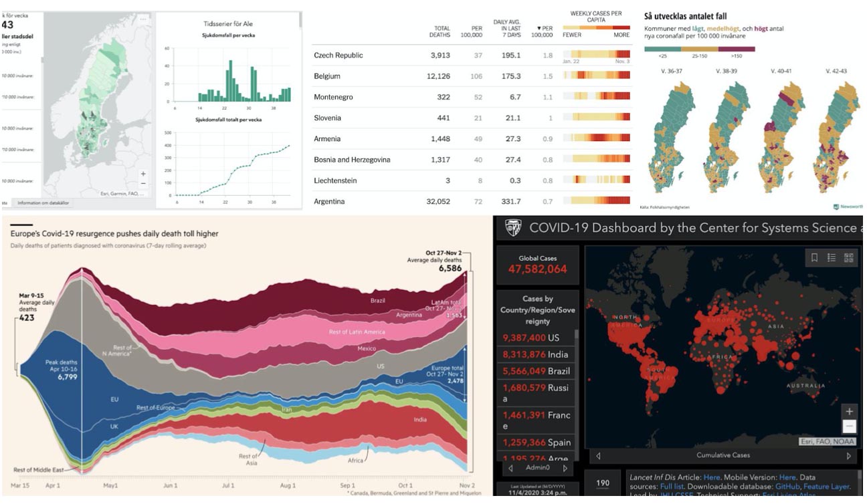The height and width of the screenshot is (504, 867).
Task: Zoom in on the JHU world map
Action: (x=850, y=412)
